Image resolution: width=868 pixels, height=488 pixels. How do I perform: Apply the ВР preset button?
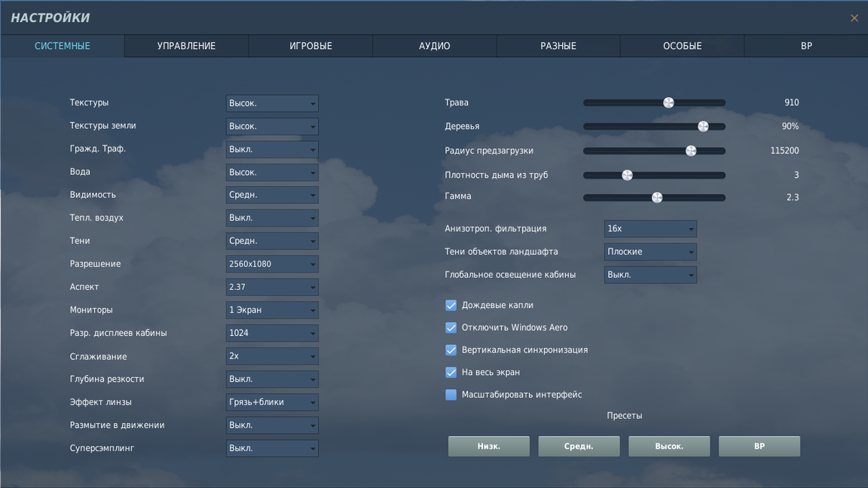[759, 447]
